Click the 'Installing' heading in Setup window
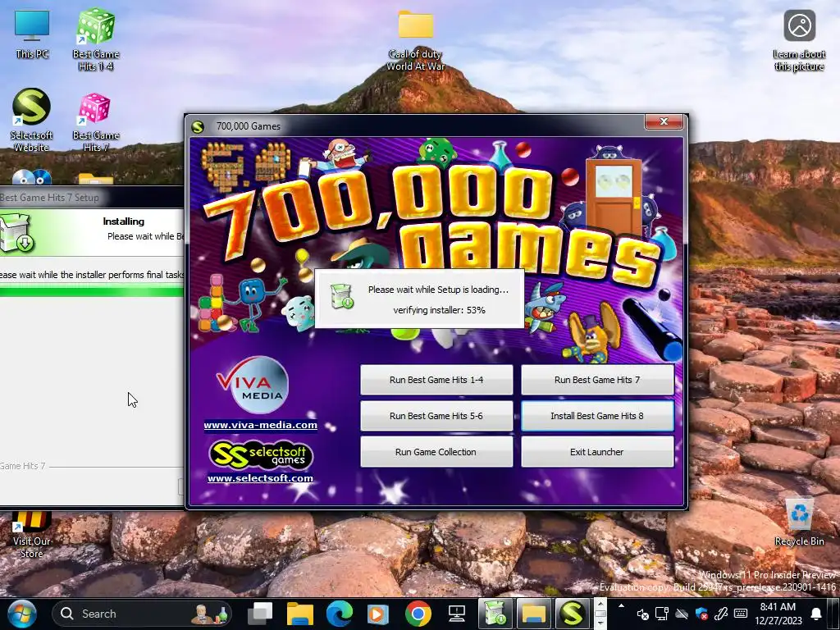840x630 pixels. click(123, 221)
